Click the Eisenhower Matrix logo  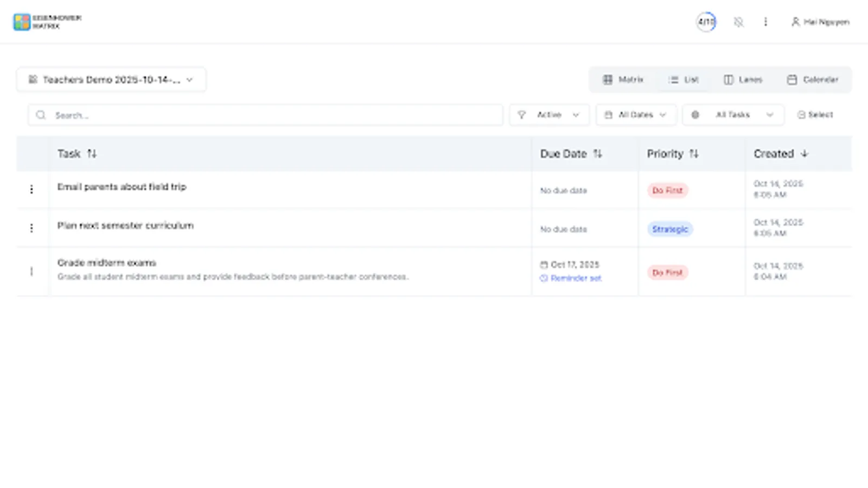tap(22, 22)
